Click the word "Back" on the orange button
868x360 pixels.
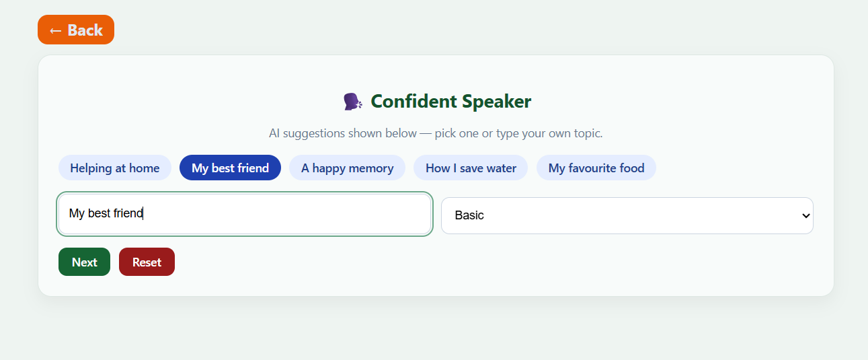(x=85, y=30)
